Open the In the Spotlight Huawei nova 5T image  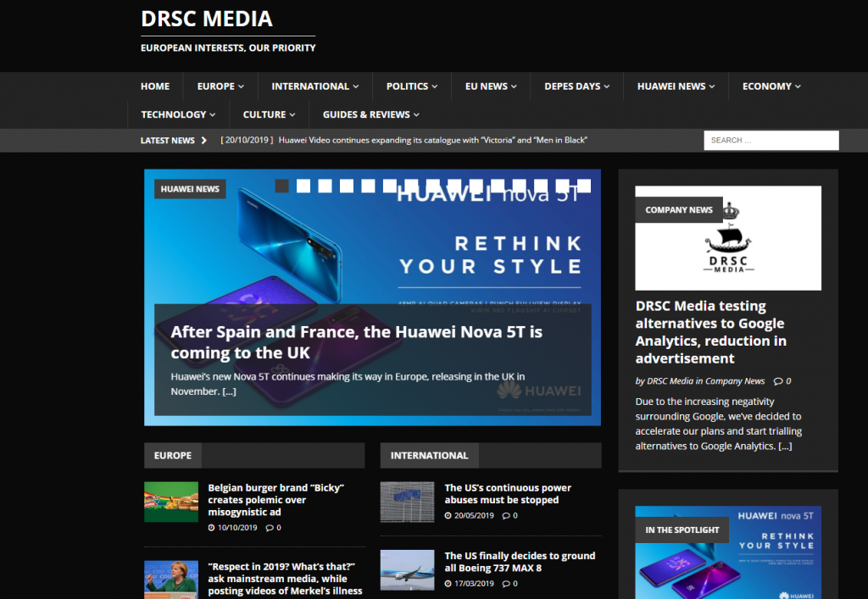(x=728, y=552)
